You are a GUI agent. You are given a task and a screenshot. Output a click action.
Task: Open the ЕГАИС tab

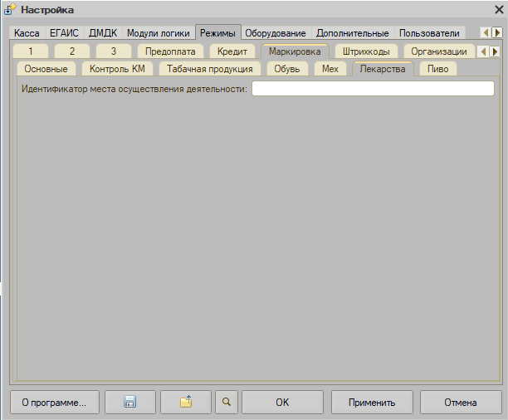tap(64, 33)
